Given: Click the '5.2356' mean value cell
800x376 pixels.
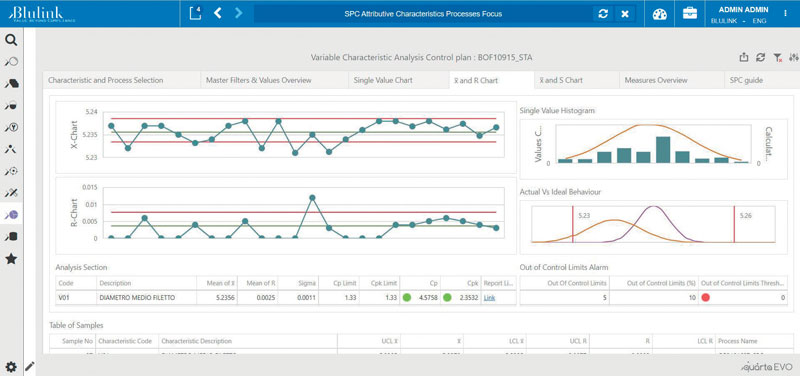Looking at the screenshot, I should pyautogui.click(x=217, y=297).
